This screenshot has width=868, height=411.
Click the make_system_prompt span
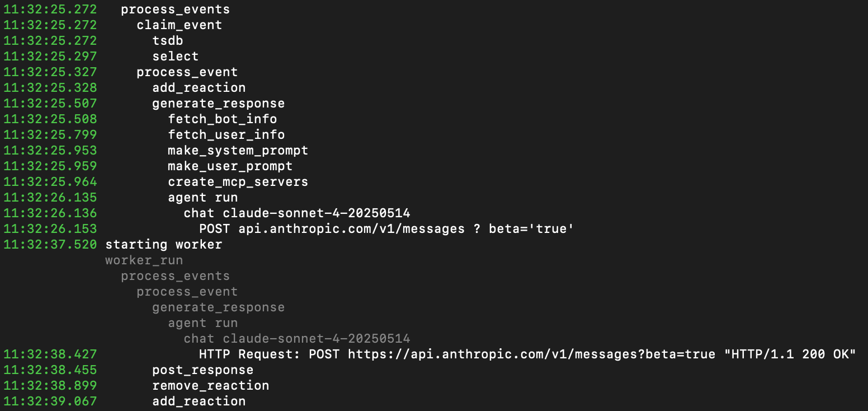(x=238, y=151)
